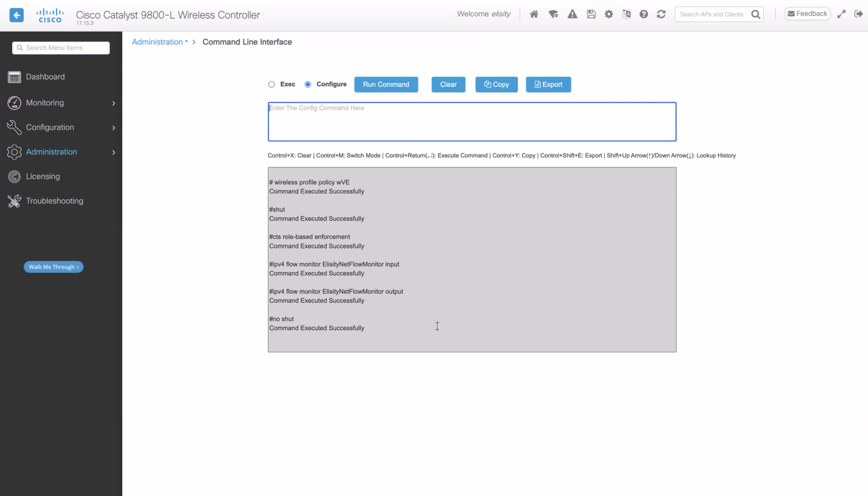
Task: Expand the Configuration submenu chevron
Action: (114, 128)
